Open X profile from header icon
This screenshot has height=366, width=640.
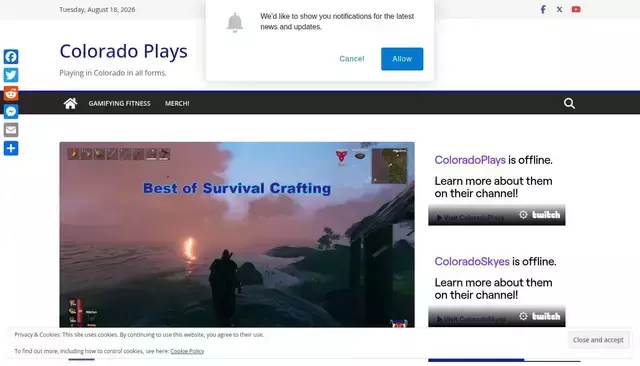tap(559, 9)
